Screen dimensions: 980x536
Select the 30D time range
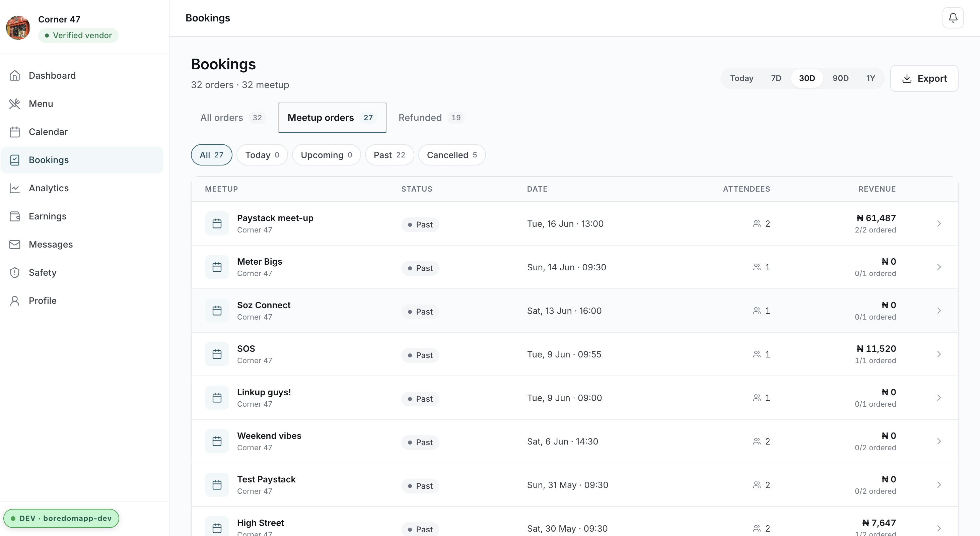pos(807,78)
